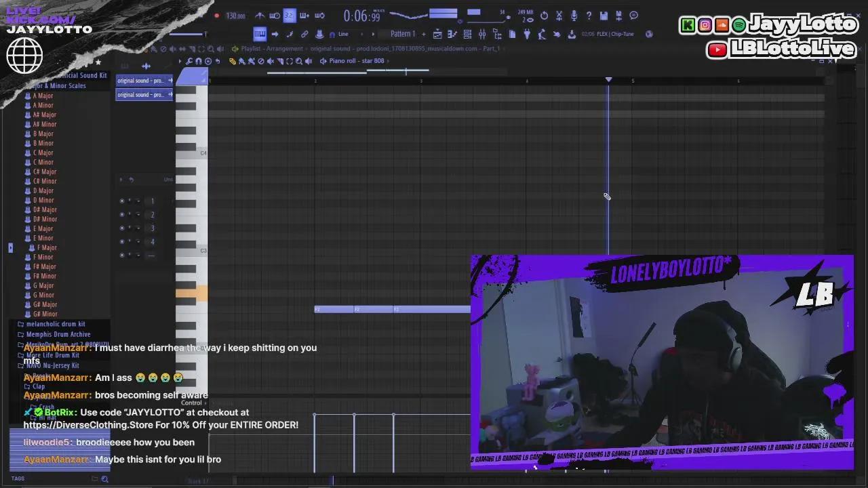Click the tempo 130 field
The width and height of the screenshot is (868, 488).
point(236,16)
